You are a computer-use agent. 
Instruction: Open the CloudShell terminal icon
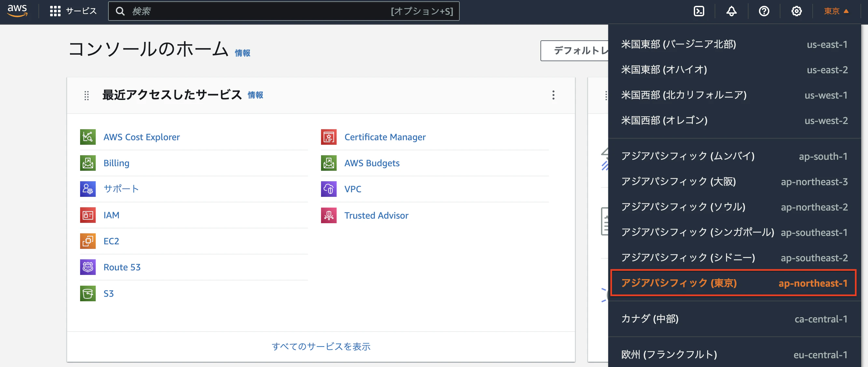pos(699,11)
